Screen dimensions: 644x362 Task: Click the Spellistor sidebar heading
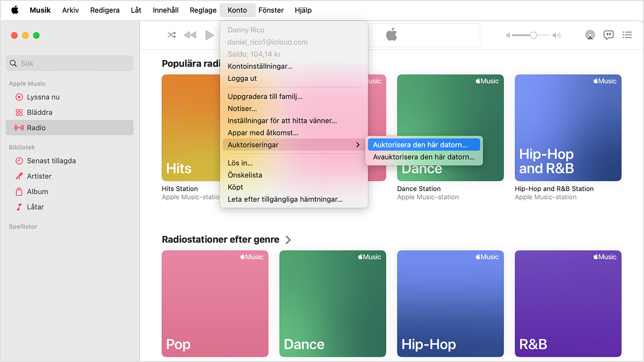click(x=23, y=226)
